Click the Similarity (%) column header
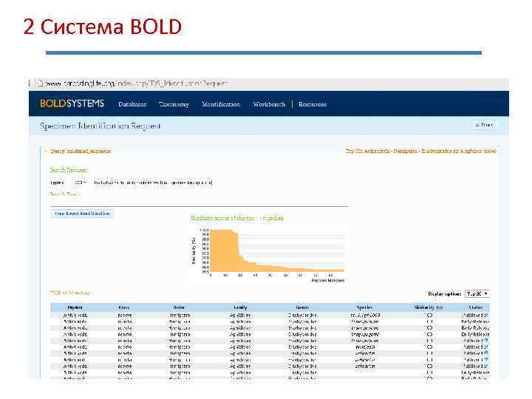Viewport: 532px width, 399px height. 429,307
